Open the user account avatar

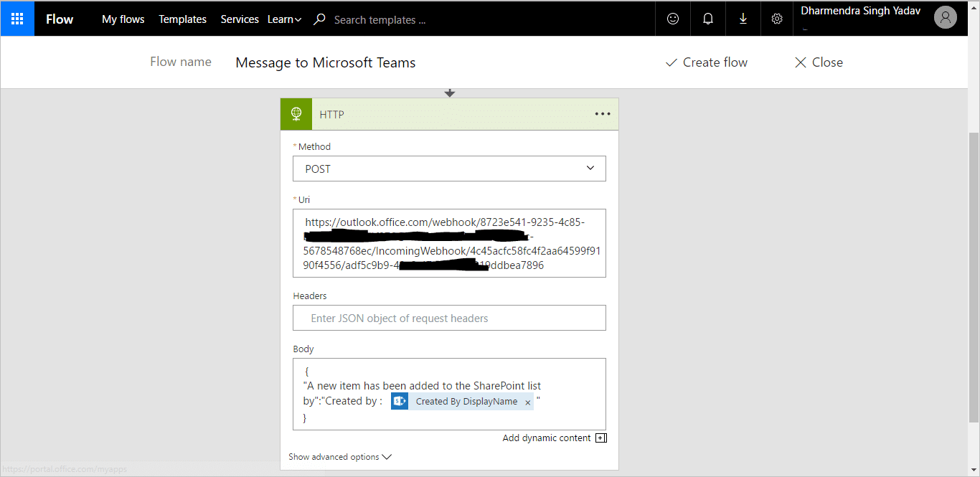pos(946,18)
